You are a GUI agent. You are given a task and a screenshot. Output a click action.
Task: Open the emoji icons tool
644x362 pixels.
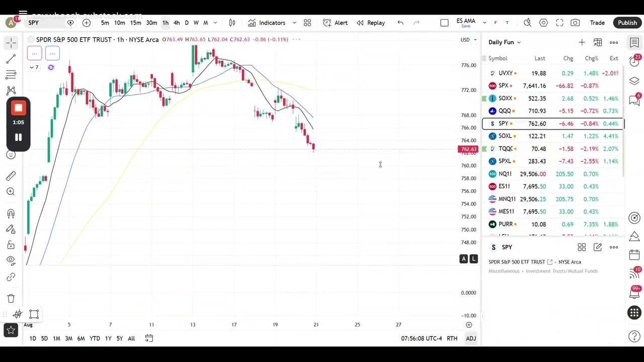pyautogui.click(x=11, y=154)
